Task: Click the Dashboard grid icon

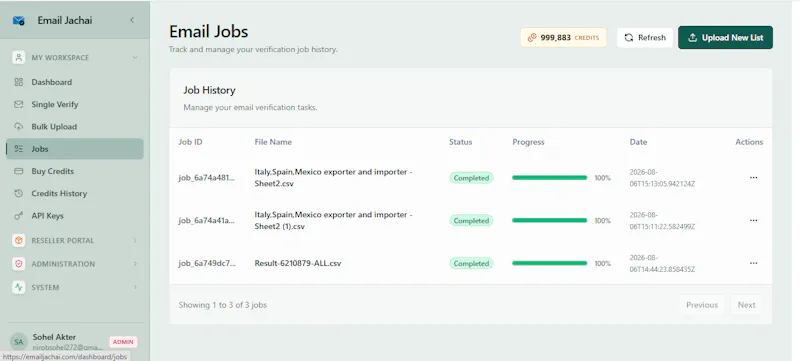Action: pyautogui.click(x=19, y=82)
